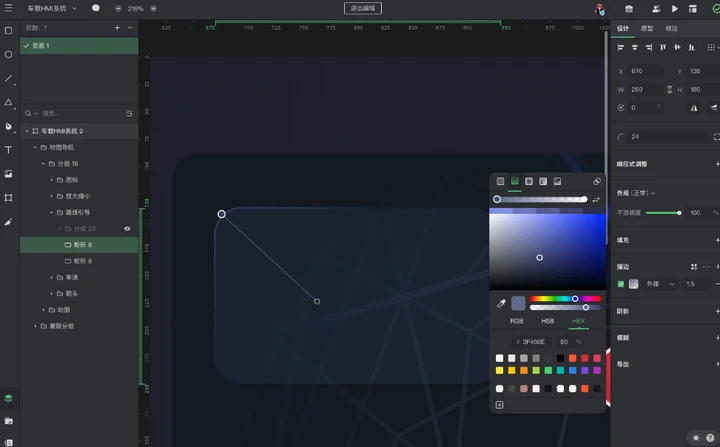Expand the 放大缩小 folder
Image resolution: width=720 pixels, height=447 pixels.
[51, 196]
